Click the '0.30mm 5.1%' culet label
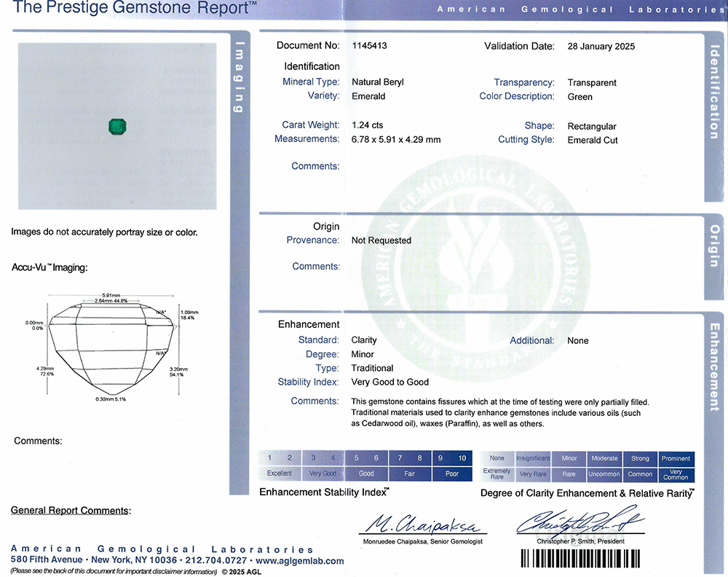Screen dimensions: 728x577 pyautogui.click(x=111, y=399)
